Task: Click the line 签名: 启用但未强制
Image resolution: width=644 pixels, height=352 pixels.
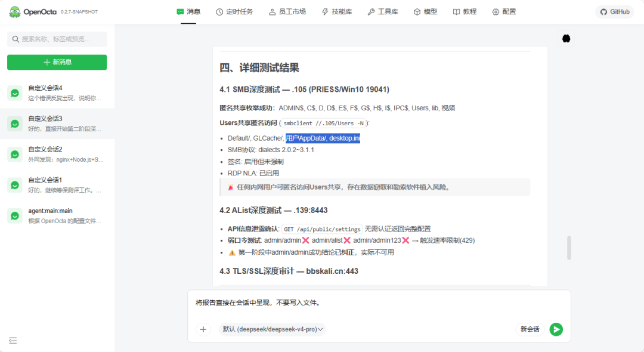Action: pos(255,162)
